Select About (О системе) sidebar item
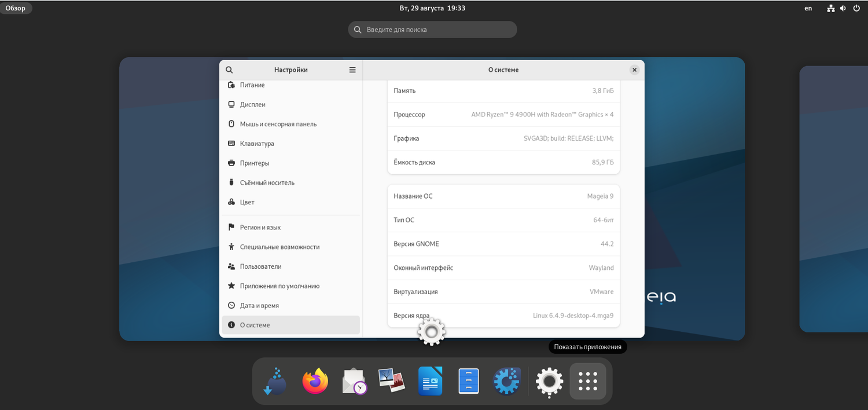Image resolution: width=868 pixels, height=410 pixels. [x=291, y=325]
